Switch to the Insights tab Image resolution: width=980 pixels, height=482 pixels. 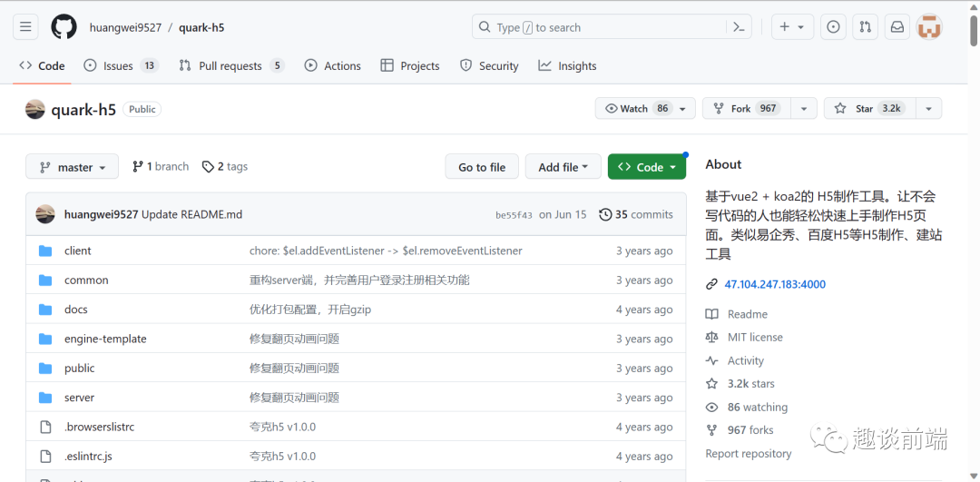point(567,66)
